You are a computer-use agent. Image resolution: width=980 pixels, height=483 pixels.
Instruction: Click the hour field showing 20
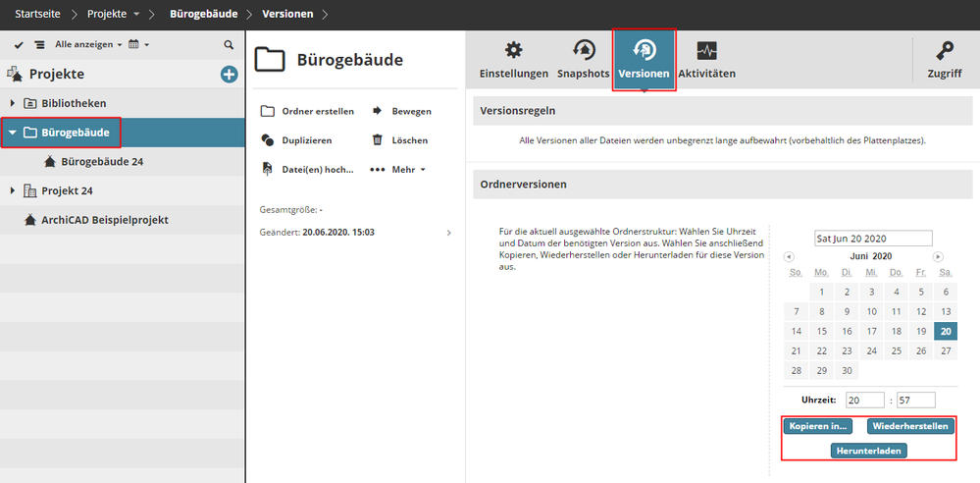tap(865, 401)
